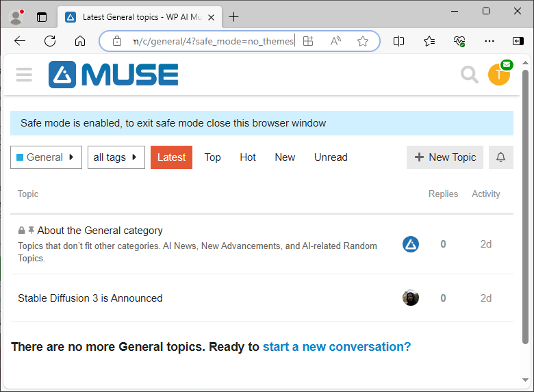The image size is (534, 392).
Task: Close the Latest General topics tab
Action: 211,17
